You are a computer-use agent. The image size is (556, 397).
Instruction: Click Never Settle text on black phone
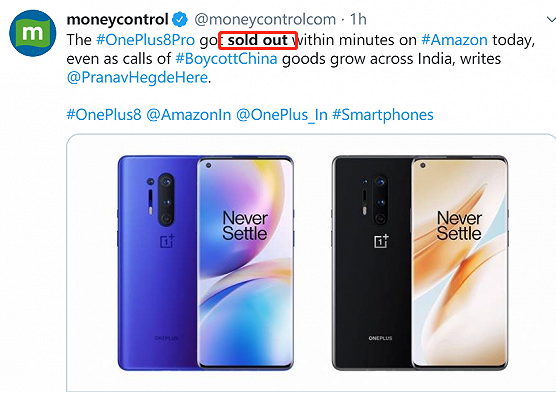459,225
